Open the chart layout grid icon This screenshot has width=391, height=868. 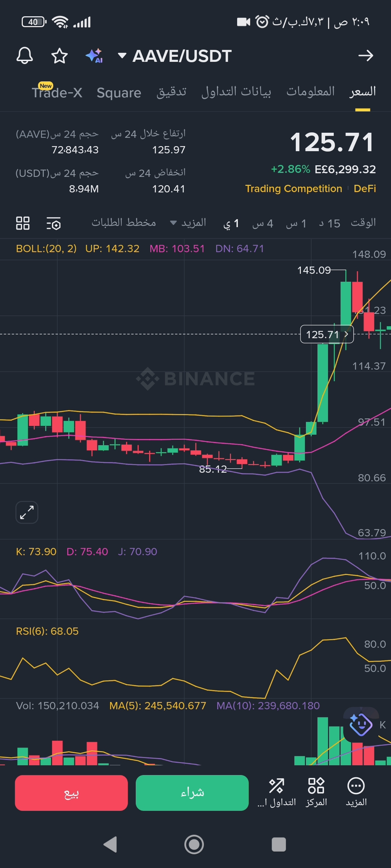[x=23, y=223]
